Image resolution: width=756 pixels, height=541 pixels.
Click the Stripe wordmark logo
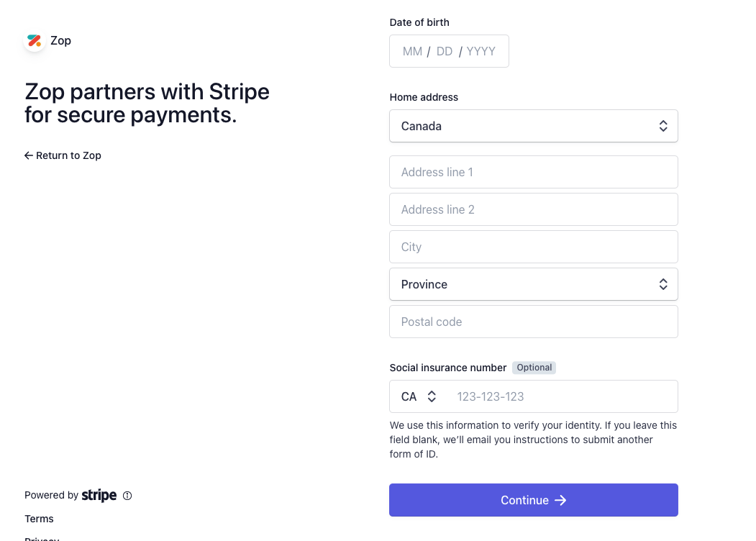point(99,495)
